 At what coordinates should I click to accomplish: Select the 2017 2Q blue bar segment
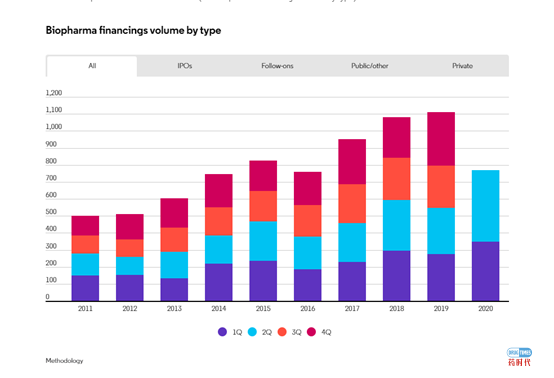(352, 242)
